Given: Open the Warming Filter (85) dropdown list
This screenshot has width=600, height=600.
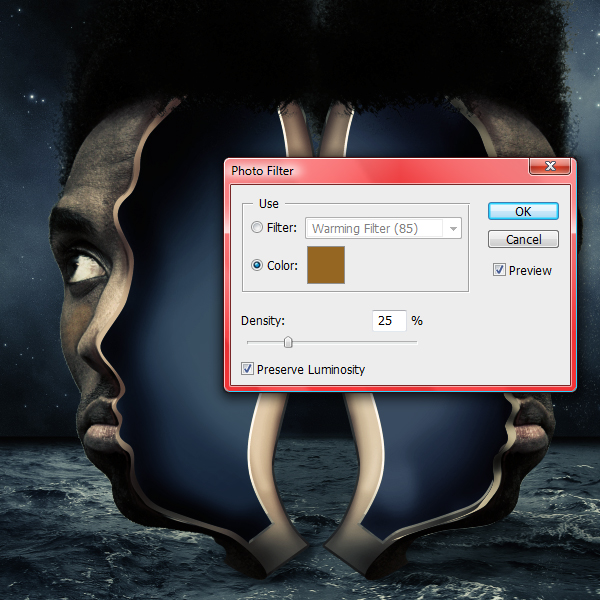Looking at the screenshot, I should point(383,228).
